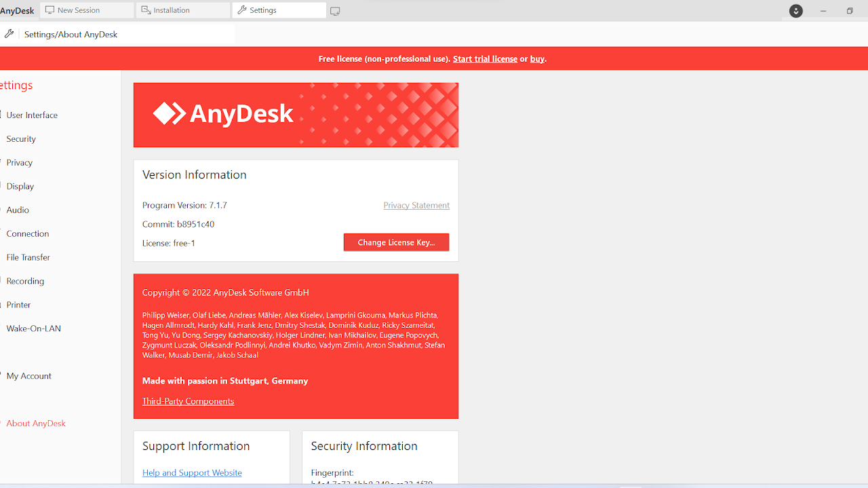This screenshot has width=868, height=488.
Task: Click Change License Key button
Action: pyautogui.click(x=396, y=243)
